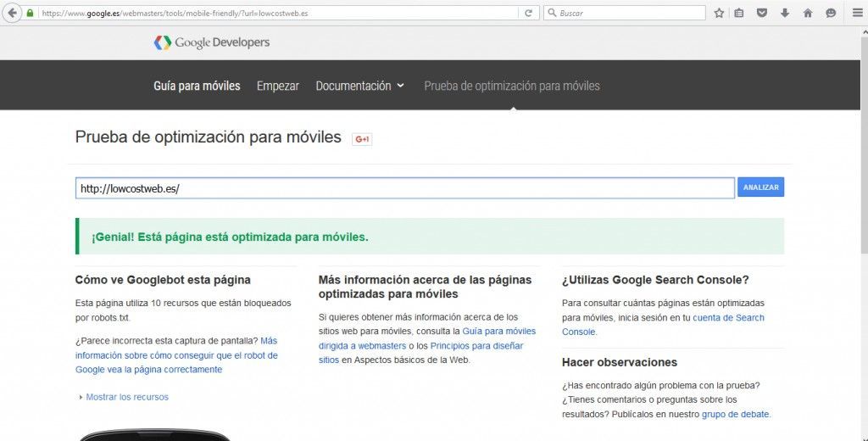Open Guía para móviles dirigida a webmasters link
This screenshot has height=441, width=868.
[427, 338]
